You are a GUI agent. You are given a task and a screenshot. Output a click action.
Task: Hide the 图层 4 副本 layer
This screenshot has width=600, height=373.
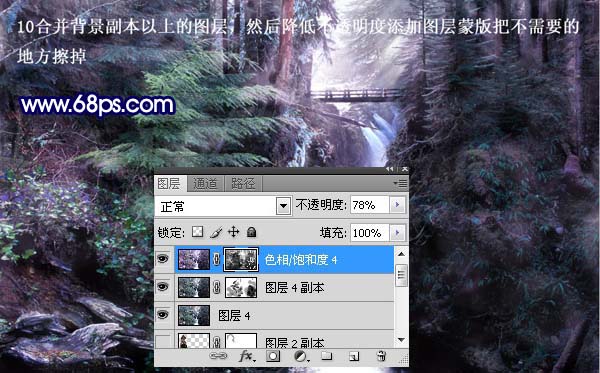163,287
